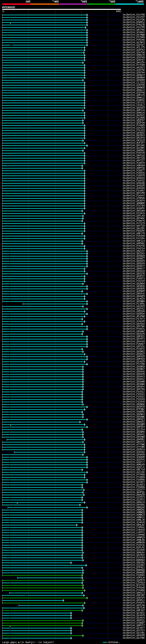Viewport: 146px width, 644px height.
Task: Click the red ~20% identity legend segment
Action: (x=16, y=4)
